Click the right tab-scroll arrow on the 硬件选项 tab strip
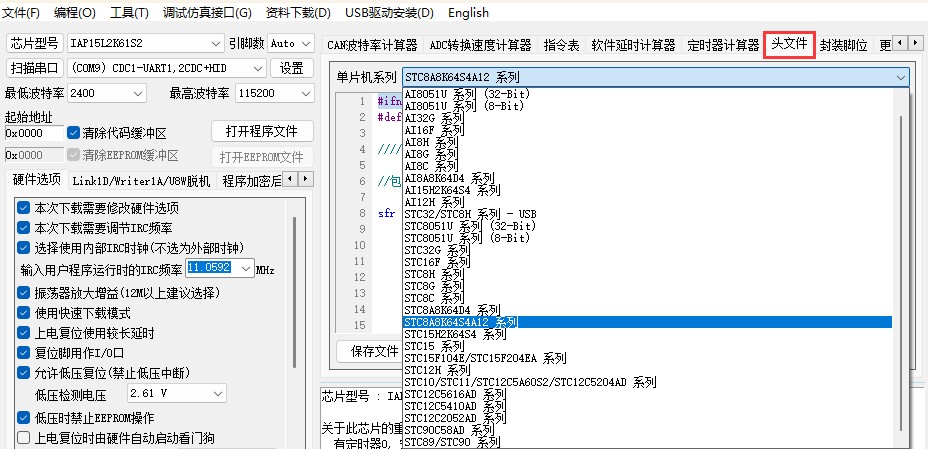Image resolution: width=928 pixels, height=449 pixels. (x=305, y=178)
